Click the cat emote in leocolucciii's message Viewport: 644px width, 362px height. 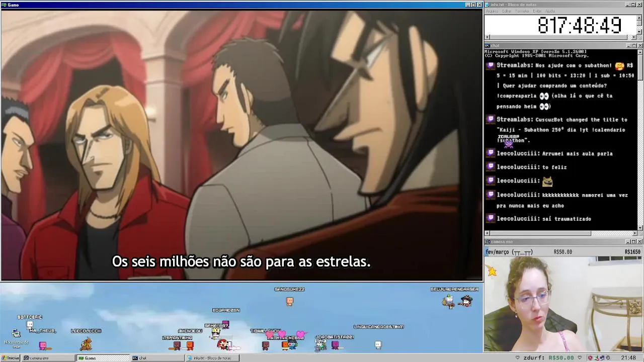point(547,181)
